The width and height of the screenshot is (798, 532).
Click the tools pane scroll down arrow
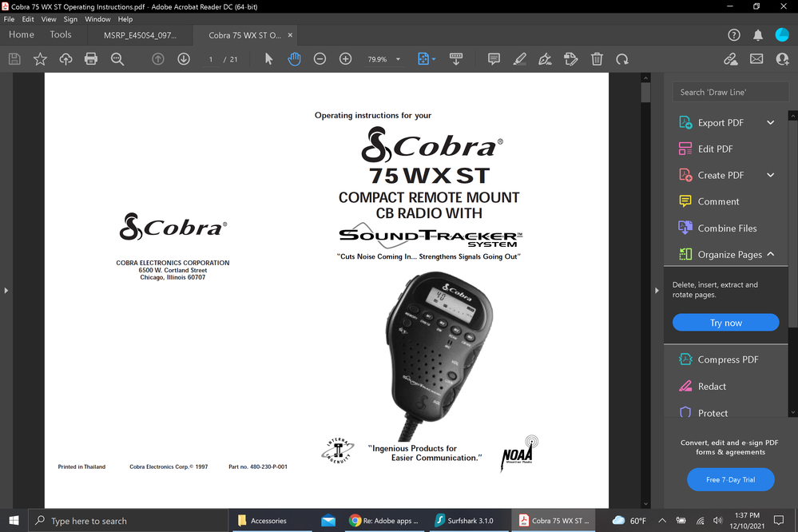coord(793,412)
